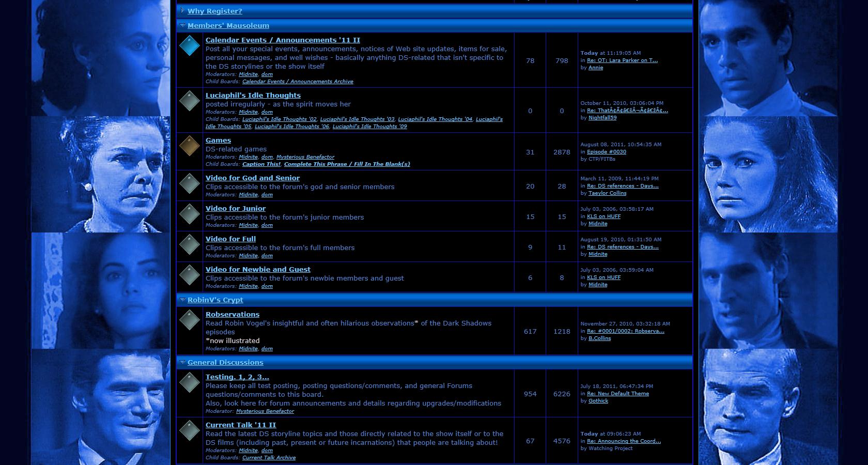The height and width of the screenshot is (465, 868).
Task: Open moderator Mysterious Benefactor under Testing board
Action: click(x=265, y=411)
